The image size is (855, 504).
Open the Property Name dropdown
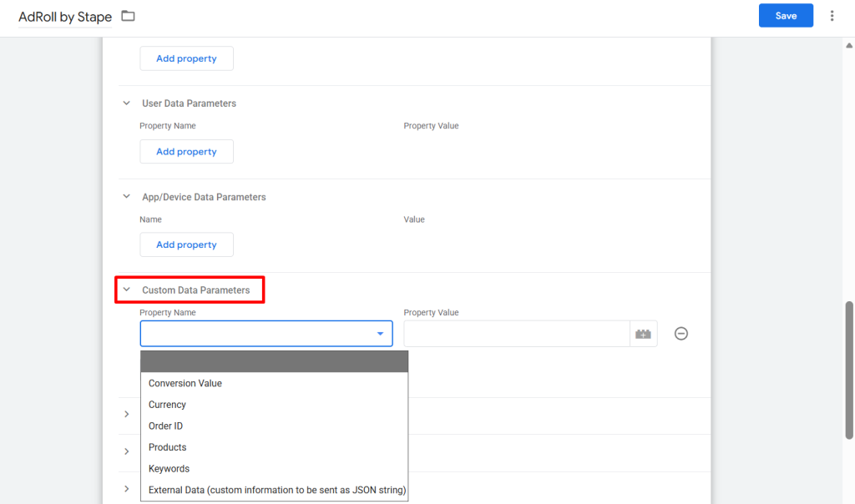pos(266,334)
